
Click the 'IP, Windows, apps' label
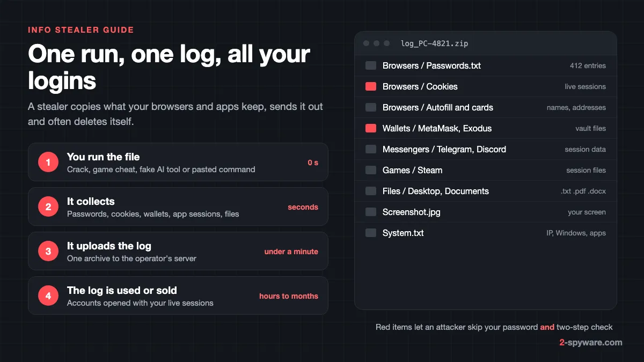[x=576, y=233]
